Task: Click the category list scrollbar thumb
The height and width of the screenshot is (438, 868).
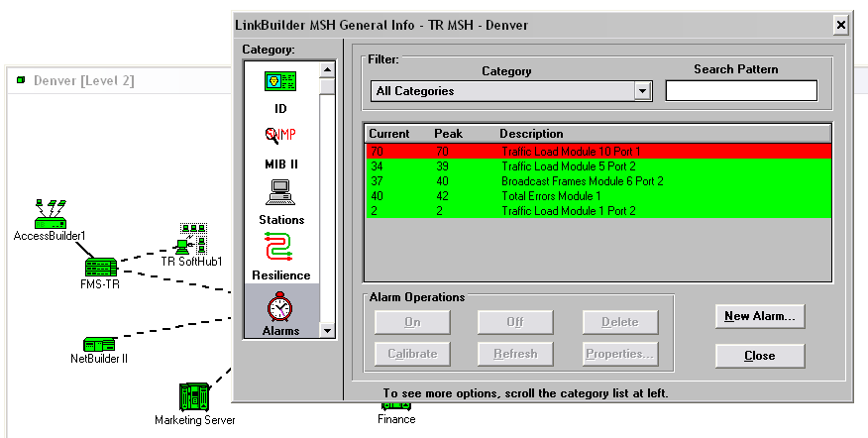Action: [x=328, y=87]
